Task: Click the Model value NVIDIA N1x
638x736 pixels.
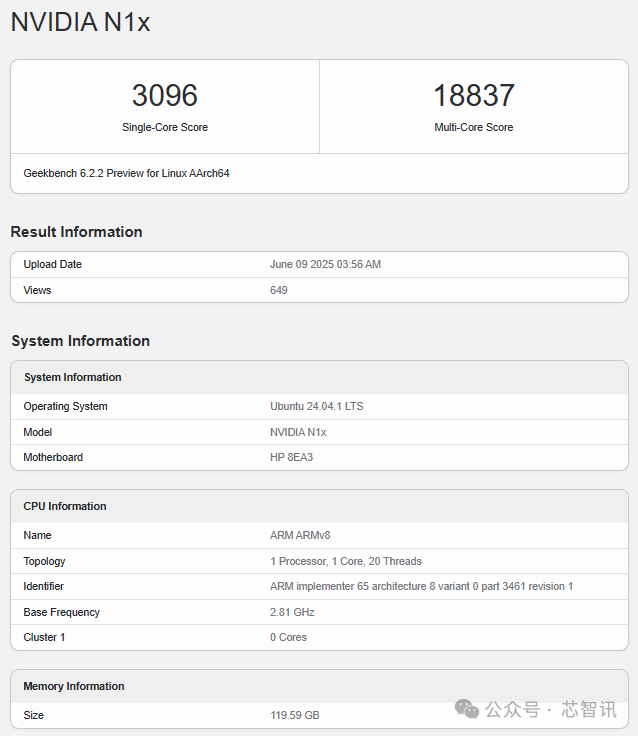Action: tap(298, 432)
